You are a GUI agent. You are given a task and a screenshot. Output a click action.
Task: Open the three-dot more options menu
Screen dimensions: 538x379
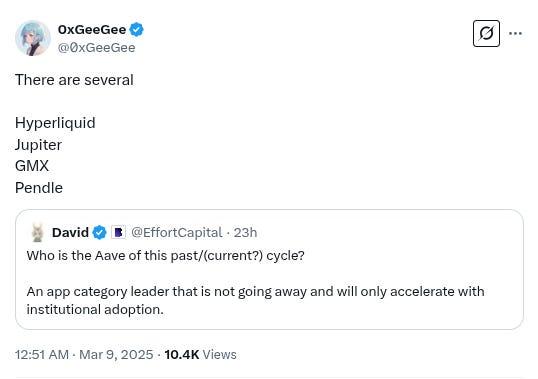click(x=515, y=33)
